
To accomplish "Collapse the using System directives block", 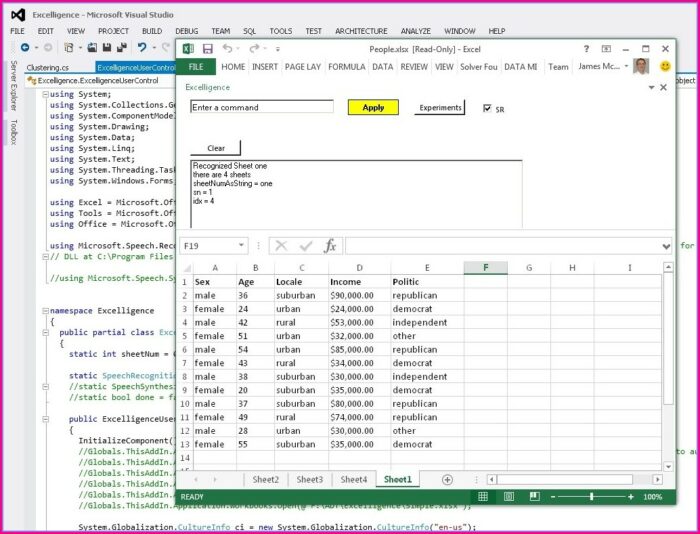I will pyautogui.click(x=45, y=94).
